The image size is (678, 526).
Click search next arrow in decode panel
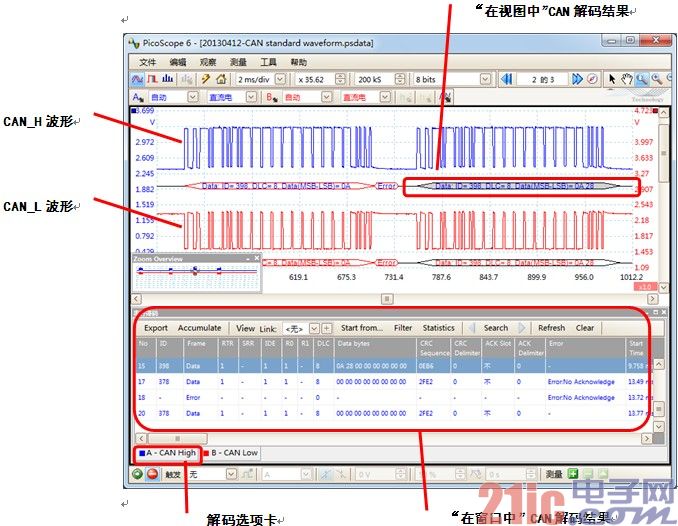522,328
